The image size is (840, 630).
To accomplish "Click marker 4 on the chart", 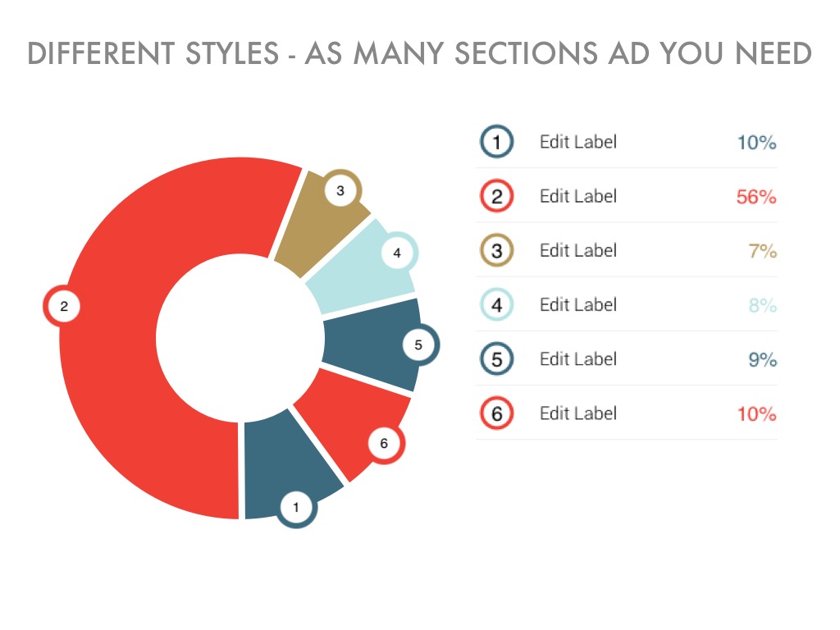I will click(x=397, y=253).
